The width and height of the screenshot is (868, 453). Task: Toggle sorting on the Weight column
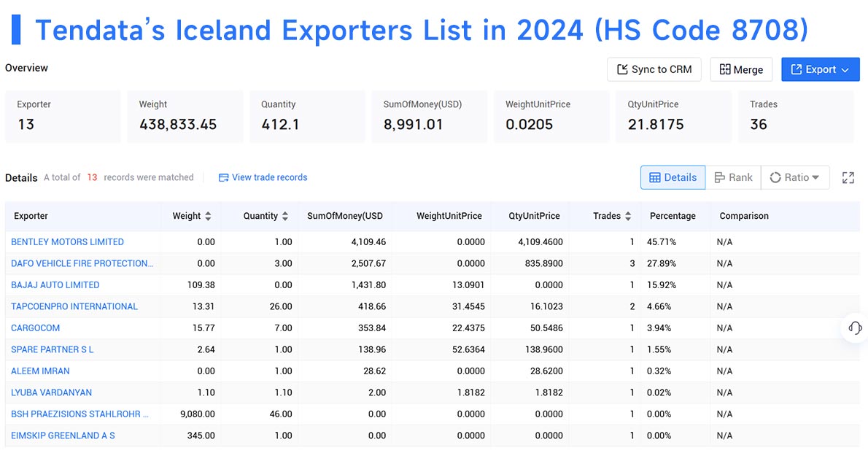click(x=207, y=216)
